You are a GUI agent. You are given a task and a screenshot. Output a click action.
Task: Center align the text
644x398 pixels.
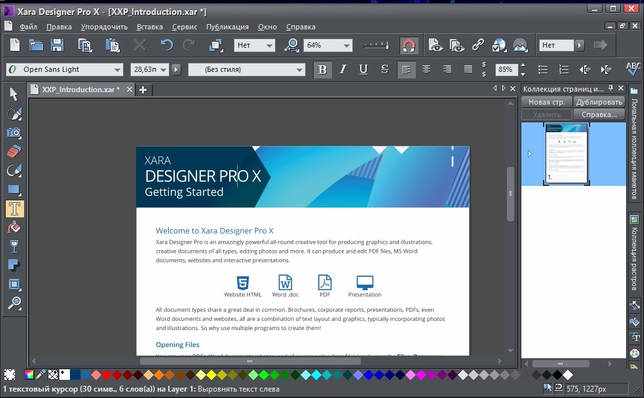click(426, 69)
